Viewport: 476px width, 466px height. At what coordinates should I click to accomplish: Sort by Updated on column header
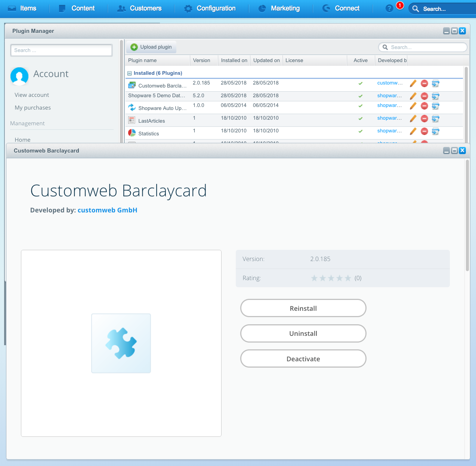pyautogui.click(x=266, y=60)
